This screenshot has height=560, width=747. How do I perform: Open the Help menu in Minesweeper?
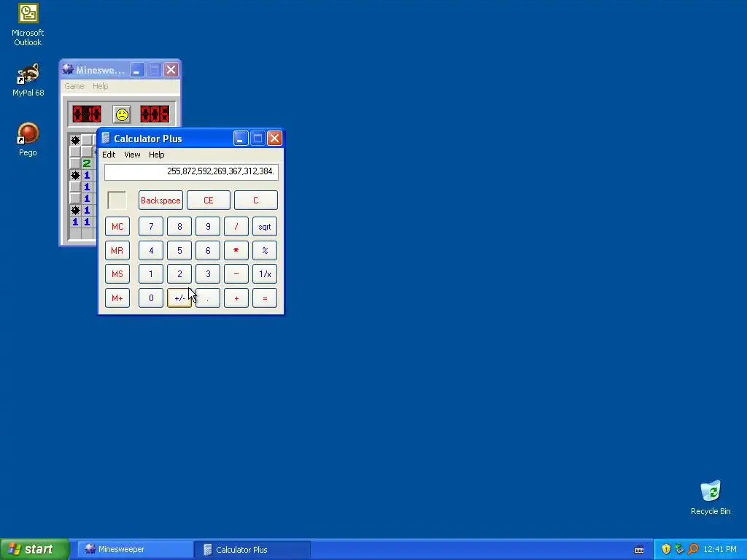(x=100, y=86)
